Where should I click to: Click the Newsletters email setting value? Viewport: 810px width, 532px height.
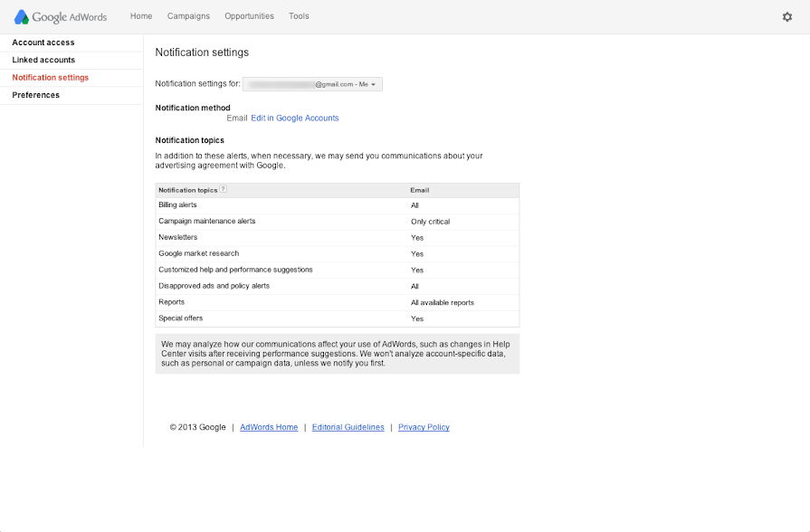pos(417,238)
